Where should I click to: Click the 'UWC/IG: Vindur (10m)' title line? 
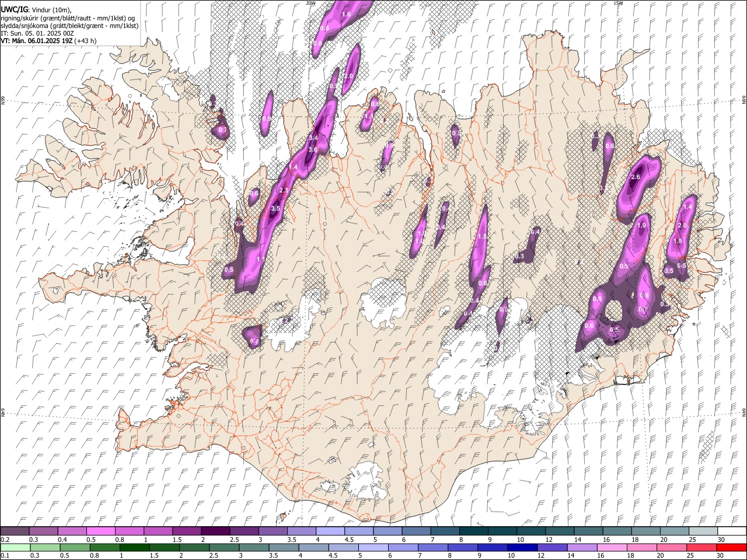(36, 9)
